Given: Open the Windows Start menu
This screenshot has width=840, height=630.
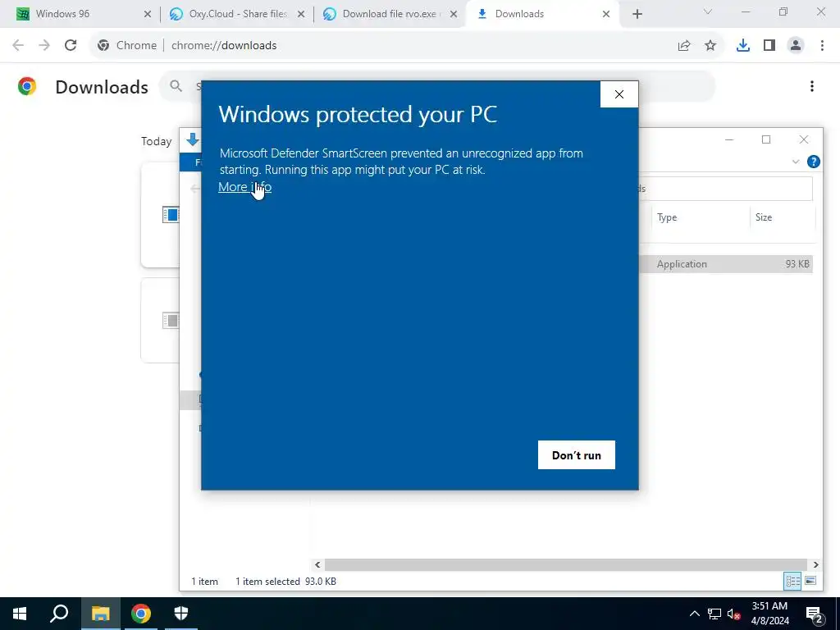Looking at the screenshot, I should click(x=20, y=614).
